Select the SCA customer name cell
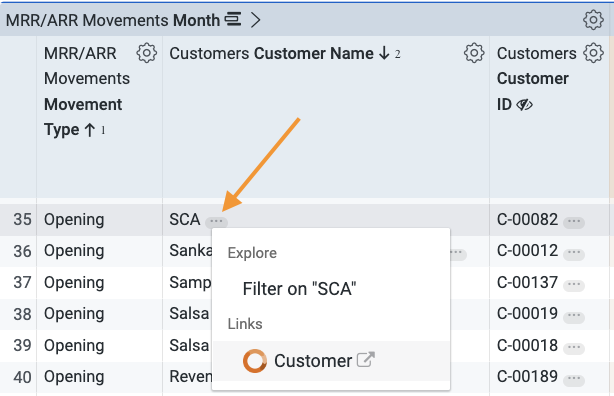Screen dimensions: 614x396 coord(184,219)
